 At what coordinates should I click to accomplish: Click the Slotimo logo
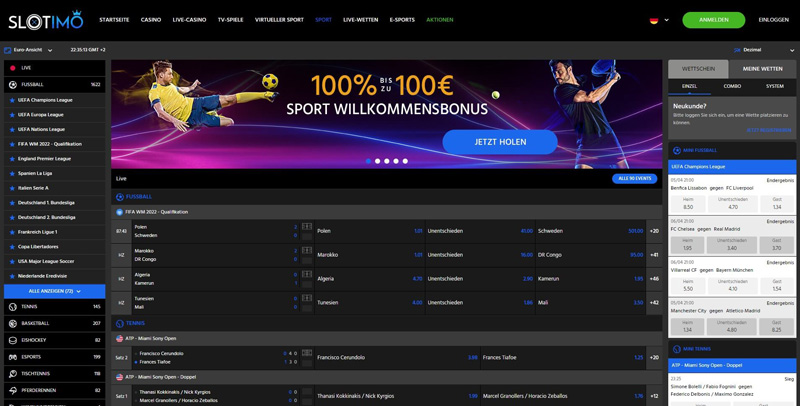point(45,20)
